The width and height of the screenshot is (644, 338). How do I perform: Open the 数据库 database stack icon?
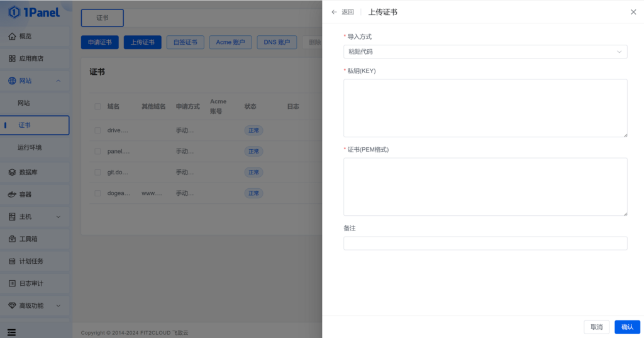(13, 172)
